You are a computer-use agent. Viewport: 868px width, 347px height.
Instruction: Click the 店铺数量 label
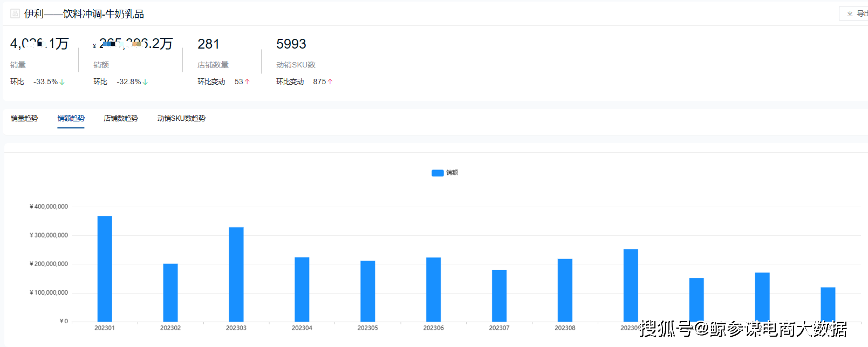click(x=213, y=65)
